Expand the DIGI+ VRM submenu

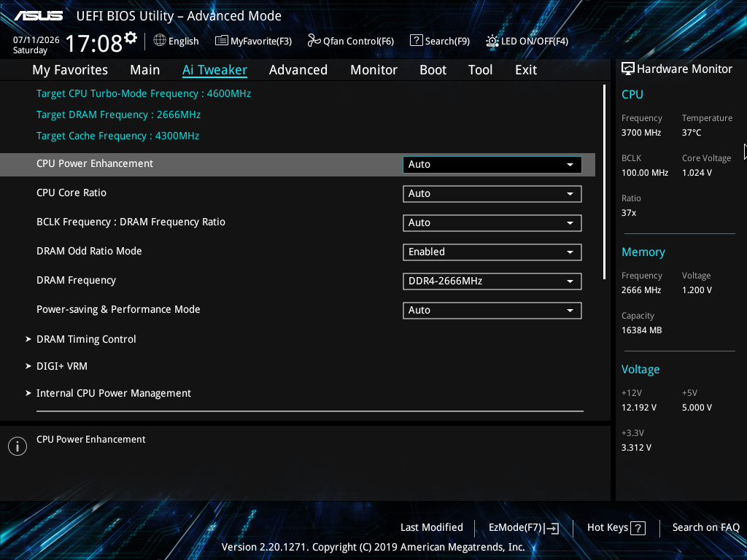click(x=62, y=366)
